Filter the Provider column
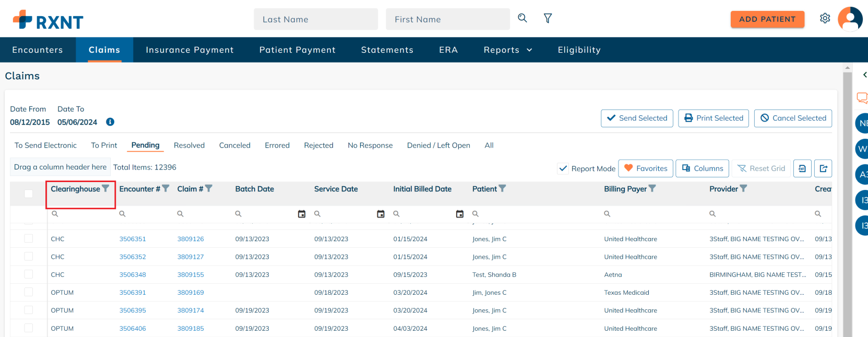Image resolution: width=868 pixels, height=337 pixels. click(x=743, y=188)
